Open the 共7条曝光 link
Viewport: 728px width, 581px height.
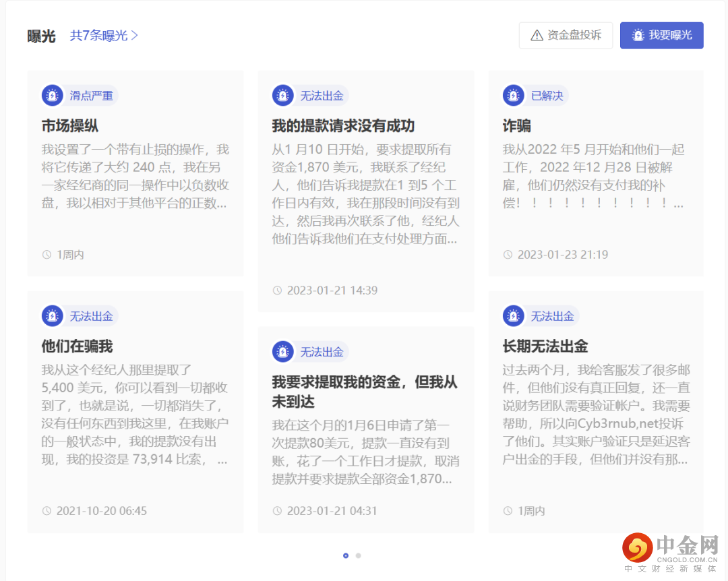point(104,35)
